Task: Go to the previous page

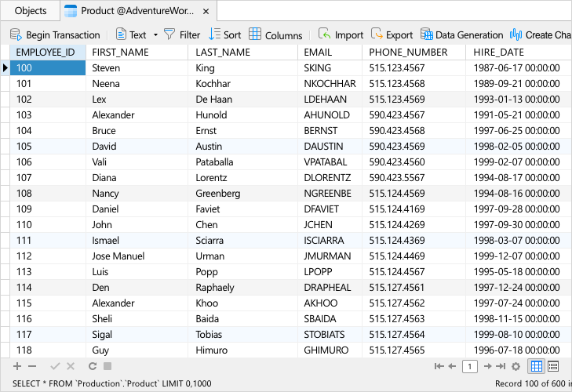Action: (453, 366)
